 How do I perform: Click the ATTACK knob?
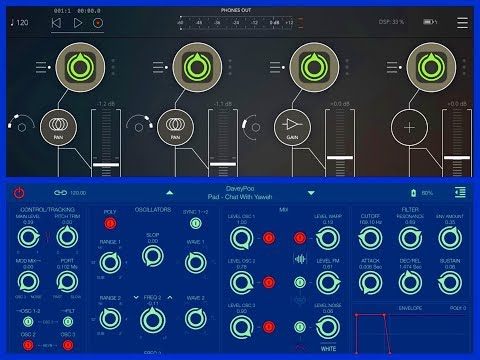click(370, 283)
